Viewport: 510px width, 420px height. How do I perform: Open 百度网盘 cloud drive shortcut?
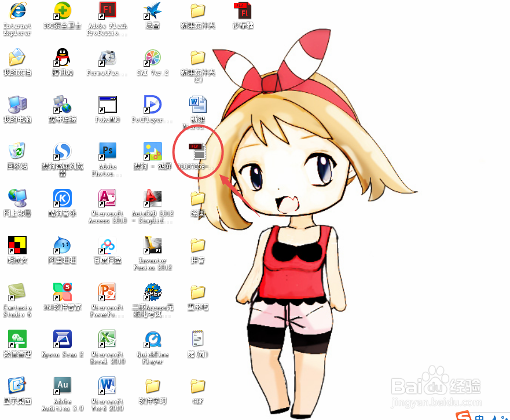click(108, 245)
